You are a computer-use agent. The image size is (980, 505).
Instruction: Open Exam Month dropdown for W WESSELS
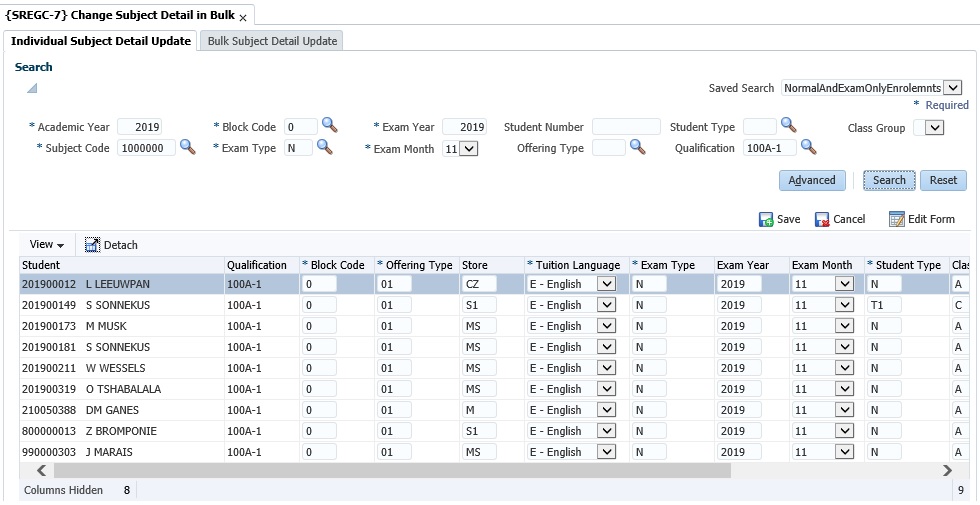[844, 368]
